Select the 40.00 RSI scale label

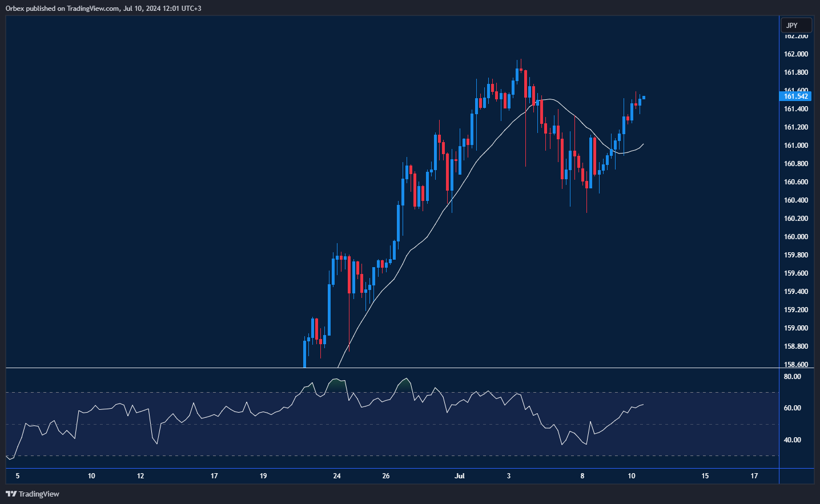click(x=792, y=440)
